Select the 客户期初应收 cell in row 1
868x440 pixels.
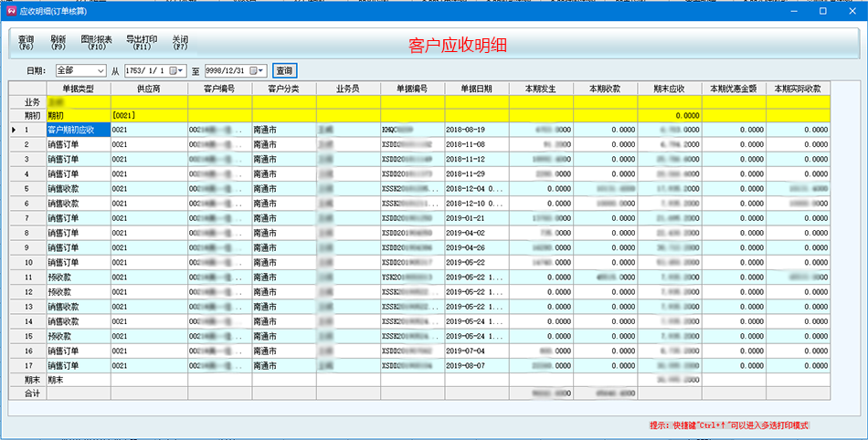79,130
